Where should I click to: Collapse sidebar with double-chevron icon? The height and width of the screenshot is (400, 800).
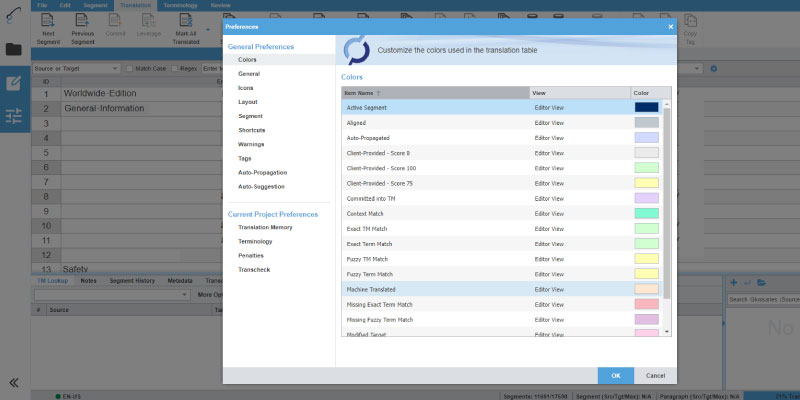(x=14, y=382)
